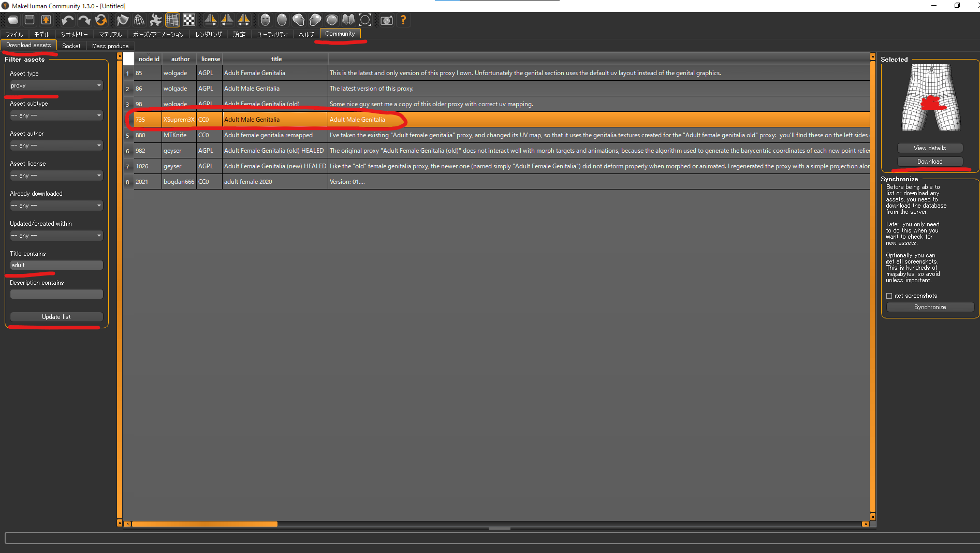
Task: Select the front face view icon
Action: coord(265,20)
